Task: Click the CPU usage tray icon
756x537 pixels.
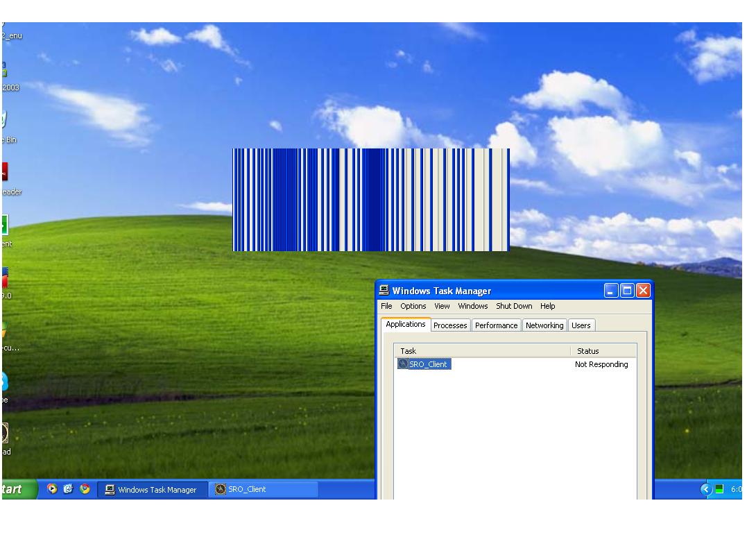Action: (x=719, y=489)
